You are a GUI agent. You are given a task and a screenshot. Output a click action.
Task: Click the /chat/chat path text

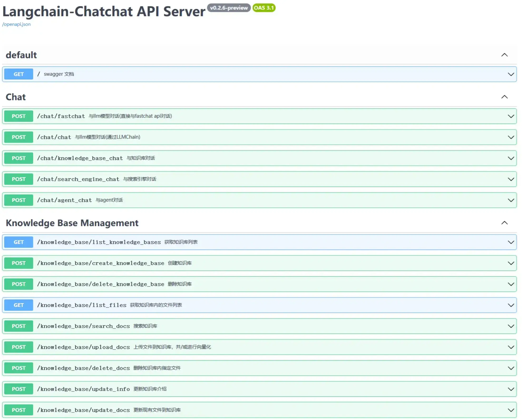(54, 137)
